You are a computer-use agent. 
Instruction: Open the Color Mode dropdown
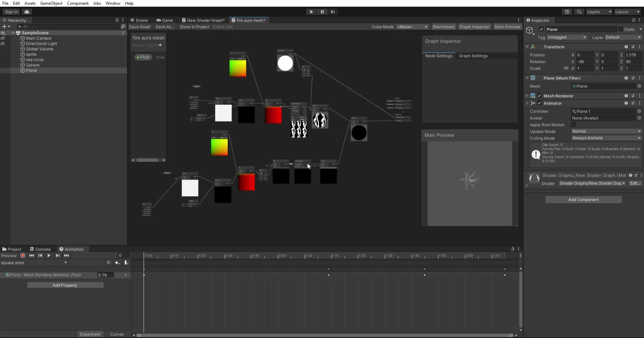click(x=412, y=27)
